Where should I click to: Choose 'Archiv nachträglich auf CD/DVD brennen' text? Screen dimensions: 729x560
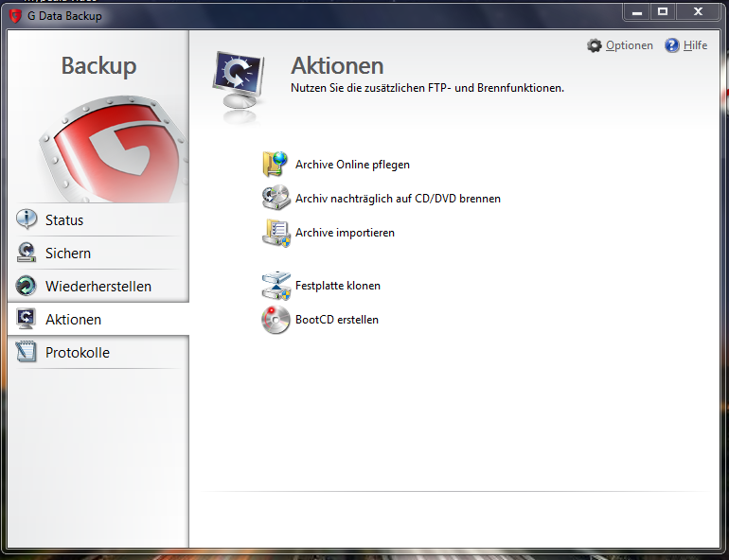tap(398, 199)
